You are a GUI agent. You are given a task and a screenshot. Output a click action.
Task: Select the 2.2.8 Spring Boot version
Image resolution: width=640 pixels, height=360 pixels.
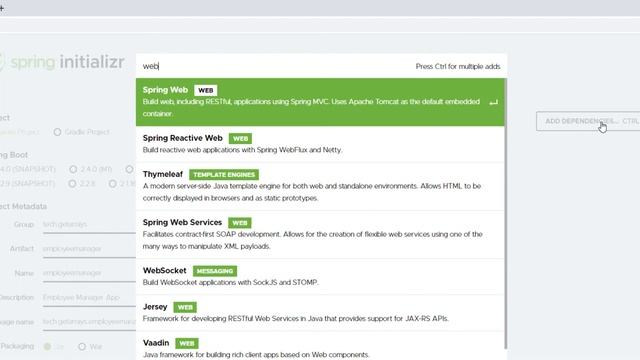(72, 184)
